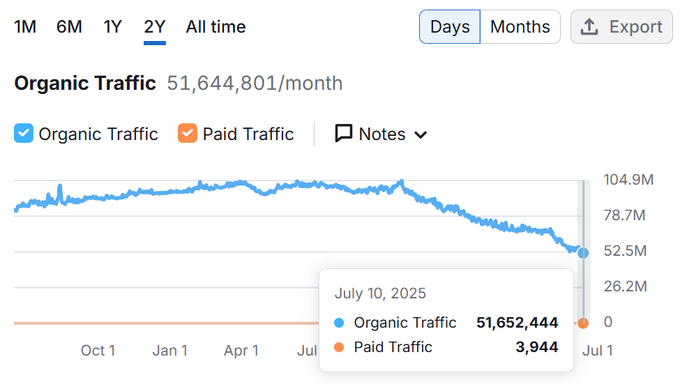Switch to All time range

pos(216,27)
